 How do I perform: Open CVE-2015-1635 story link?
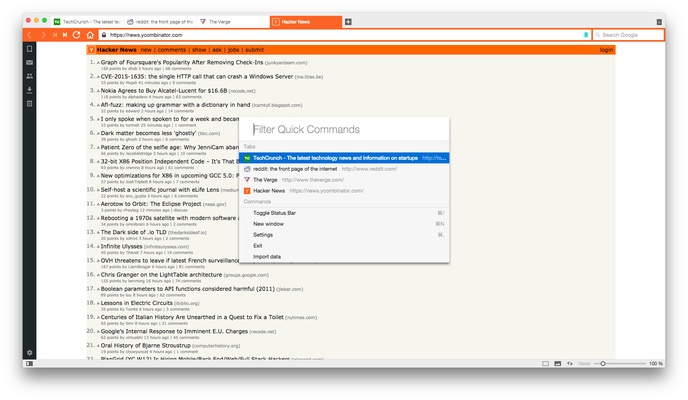[197, 76]
